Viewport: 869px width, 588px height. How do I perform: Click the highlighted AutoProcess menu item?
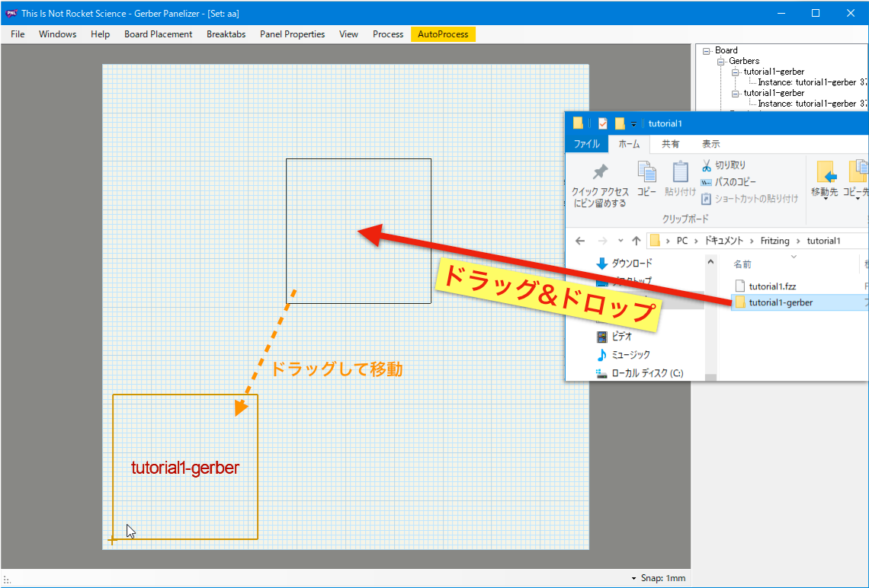(443, 34)
